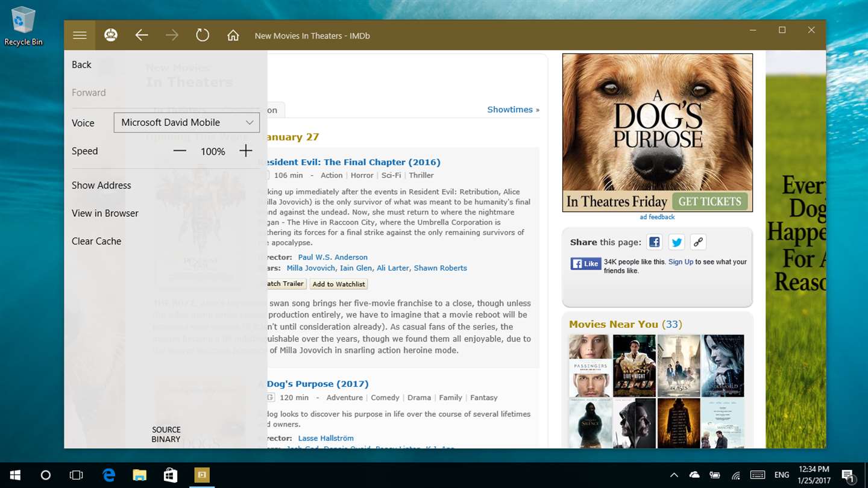The width and height of the screenshot is (868, 488).
Task: Click the Sci-Fi genre label
Action: point(391,175)
